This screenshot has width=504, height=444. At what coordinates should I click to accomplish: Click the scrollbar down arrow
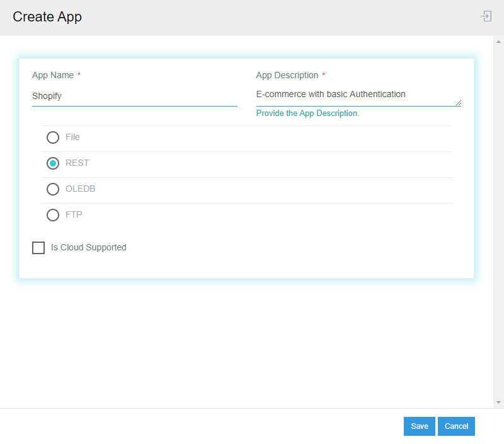(500, 402)
